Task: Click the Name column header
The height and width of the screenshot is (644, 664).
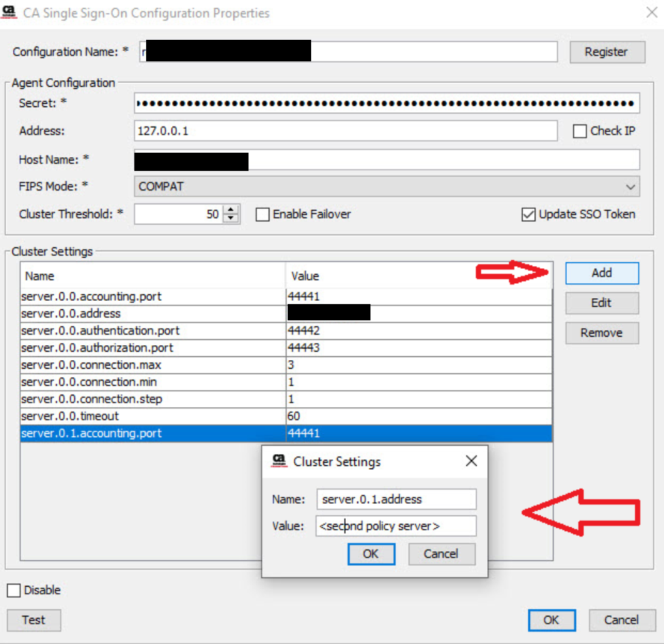Action: pos(153,276)
